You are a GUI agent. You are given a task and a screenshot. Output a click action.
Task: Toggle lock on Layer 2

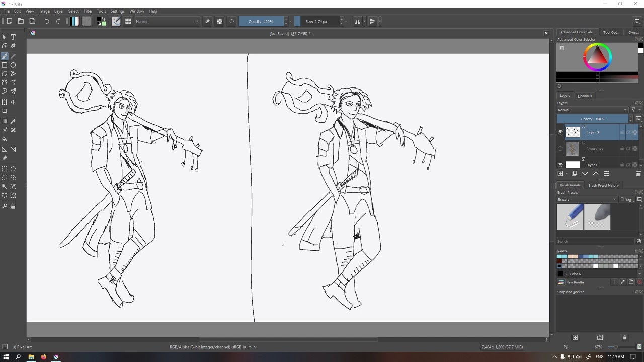pos(622,132)
